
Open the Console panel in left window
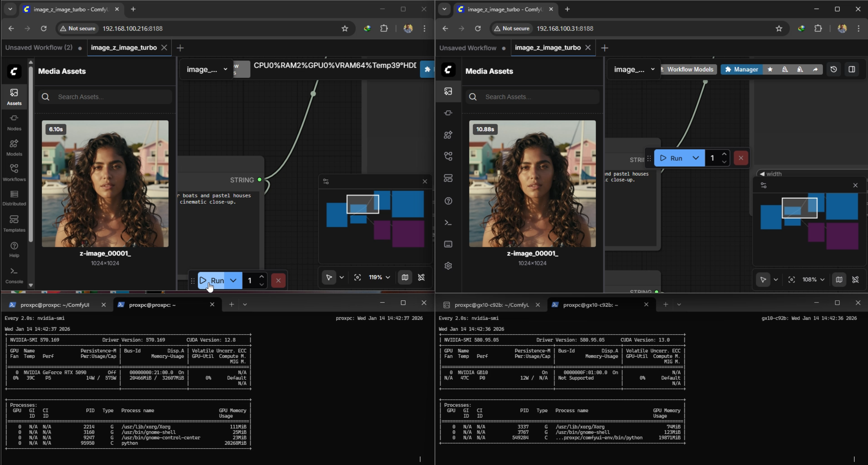pyautogui.click(x=14, y=275)
